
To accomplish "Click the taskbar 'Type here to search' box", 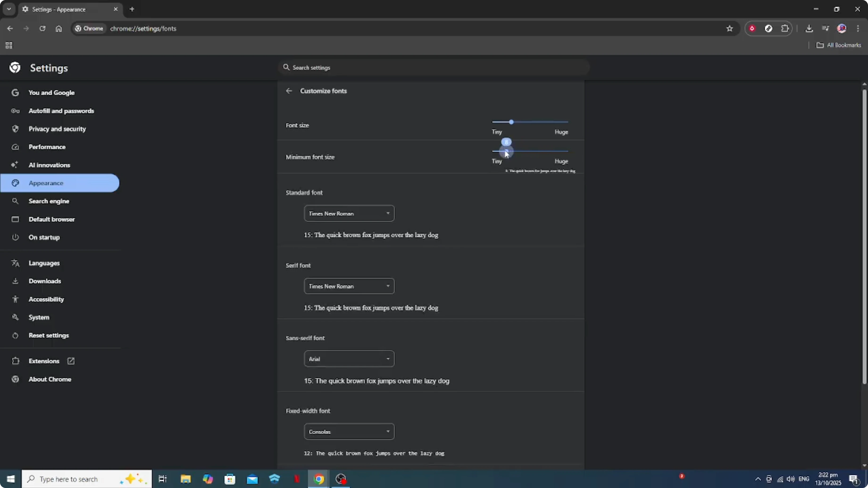I will [87, 479].
